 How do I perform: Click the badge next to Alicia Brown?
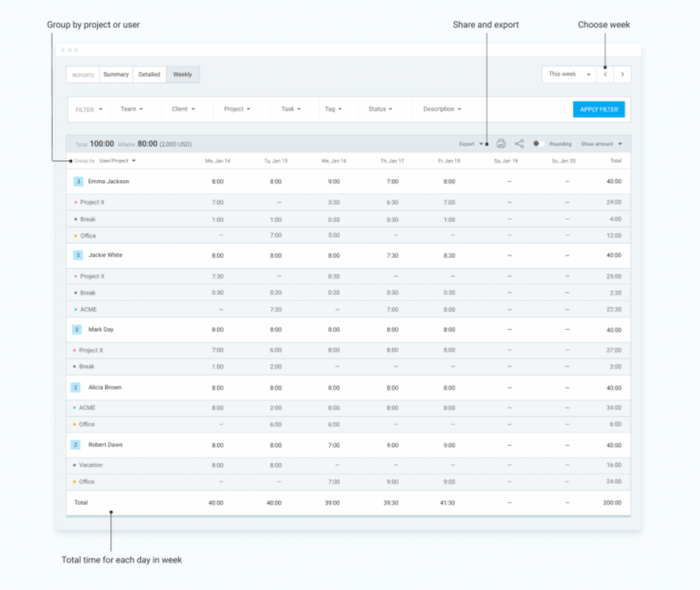click(x=76, y=387)
